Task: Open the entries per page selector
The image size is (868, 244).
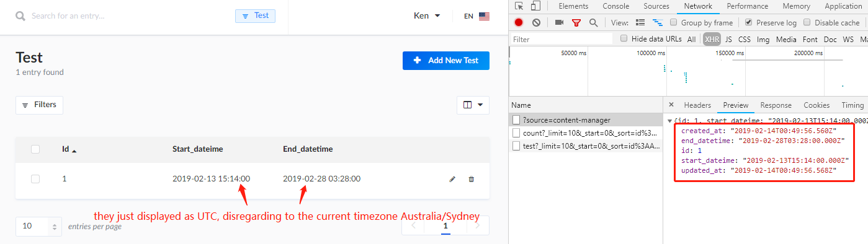Action: tap(39, 226)
